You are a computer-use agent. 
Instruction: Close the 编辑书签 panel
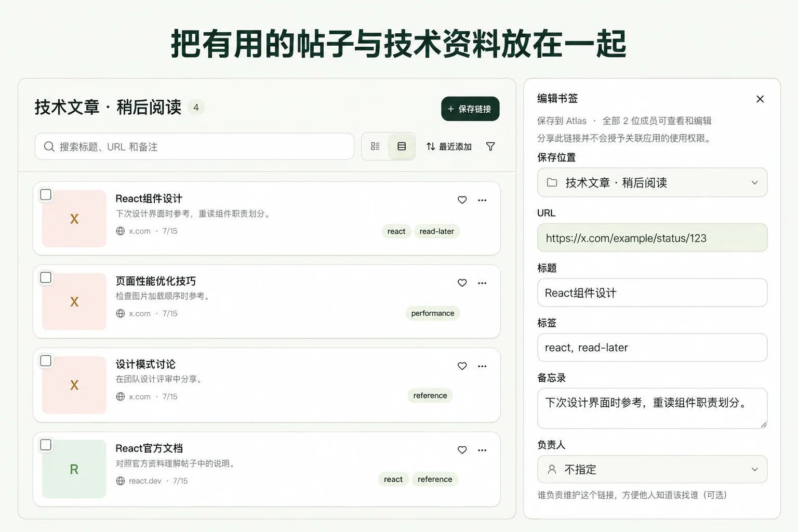pos(760,99)
